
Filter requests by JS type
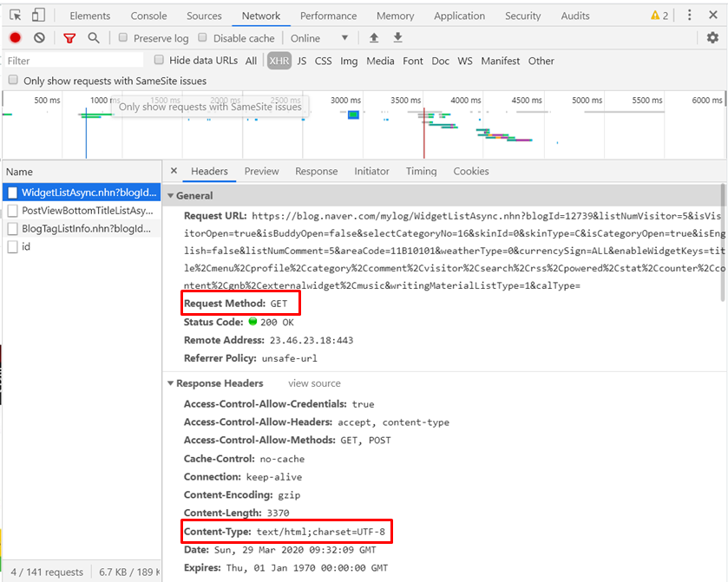click(302, 61)
